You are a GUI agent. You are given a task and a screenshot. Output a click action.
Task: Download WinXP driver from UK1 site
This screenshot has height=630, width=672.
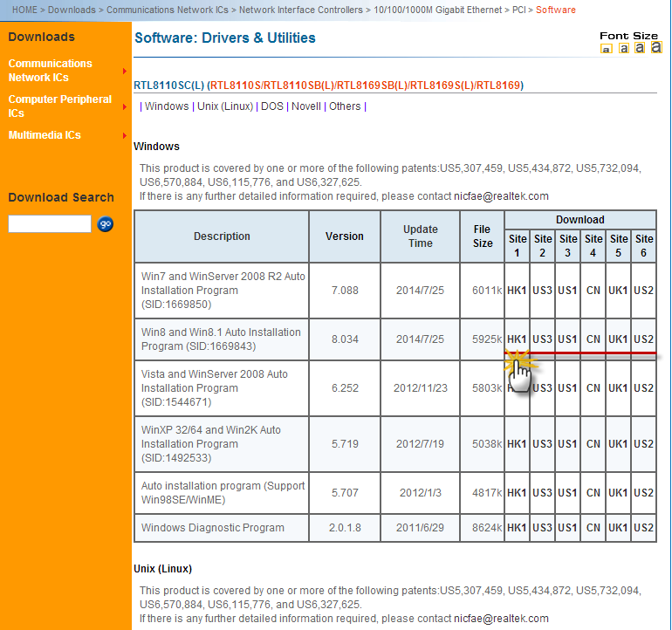pyautogui.click(x=618, y=444)
